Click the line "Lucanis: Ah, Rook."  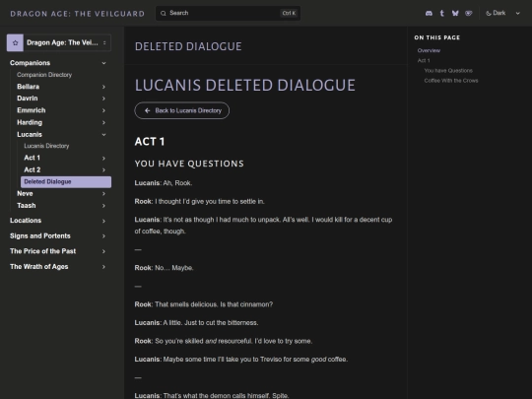coord(164,183)
